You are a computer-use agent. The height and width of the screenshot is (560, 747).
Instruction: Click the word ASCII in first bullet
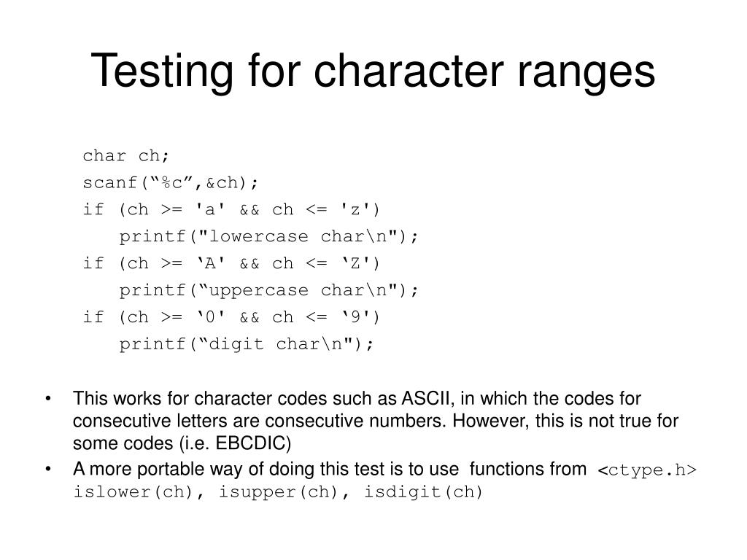click(x=426, y=399)
